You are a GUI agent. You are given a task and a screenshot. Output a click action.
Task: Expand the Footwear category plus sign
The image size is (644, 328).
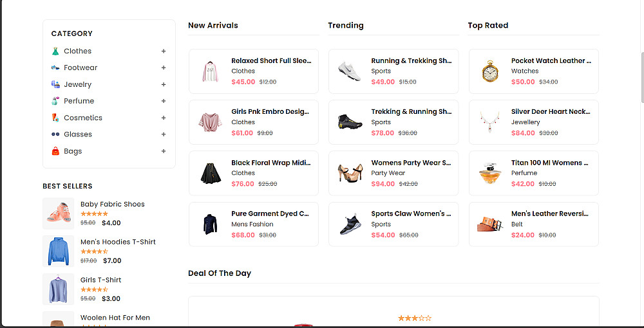164,68
